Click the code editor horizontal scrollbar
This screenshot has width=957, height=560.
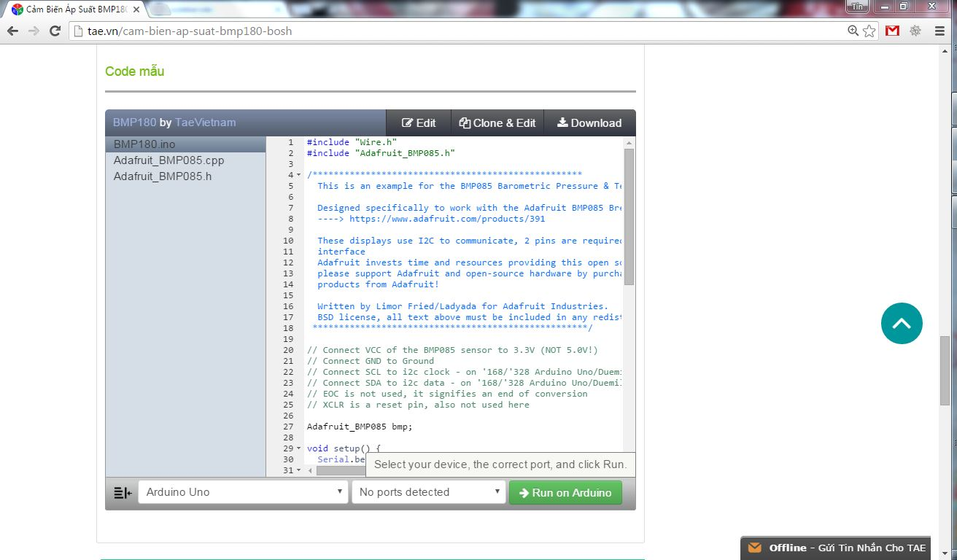[x=339, y=470]
